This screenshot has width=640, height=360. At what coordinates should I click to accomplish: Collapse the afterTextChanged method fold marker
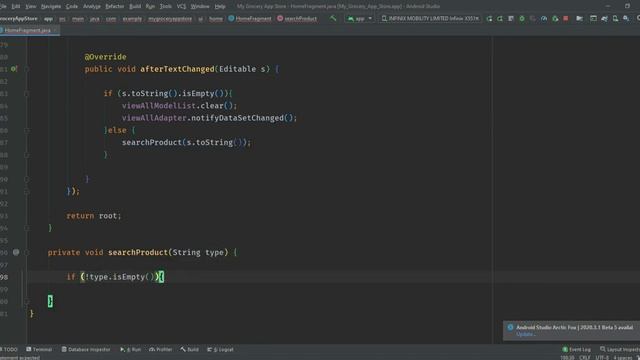27,69
